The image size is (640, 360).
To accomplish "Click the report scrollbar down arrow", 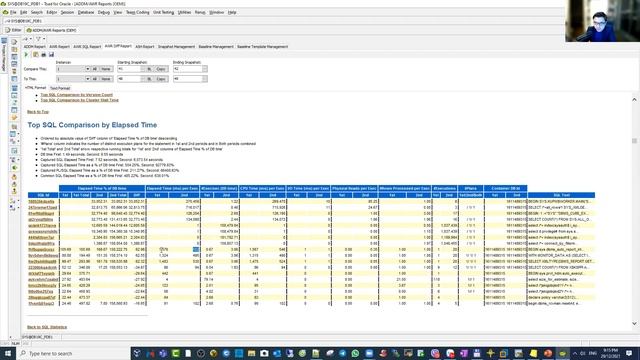I will point(634,324).
